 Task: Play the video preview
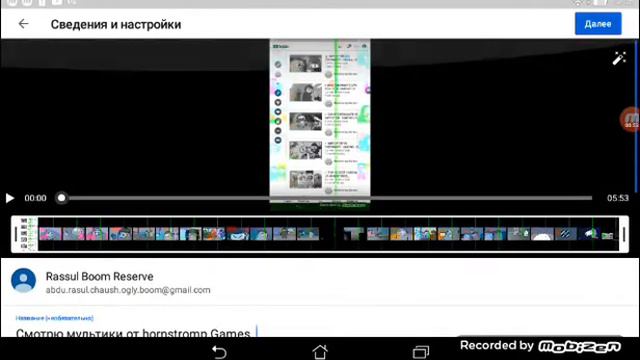click(10, 198)
